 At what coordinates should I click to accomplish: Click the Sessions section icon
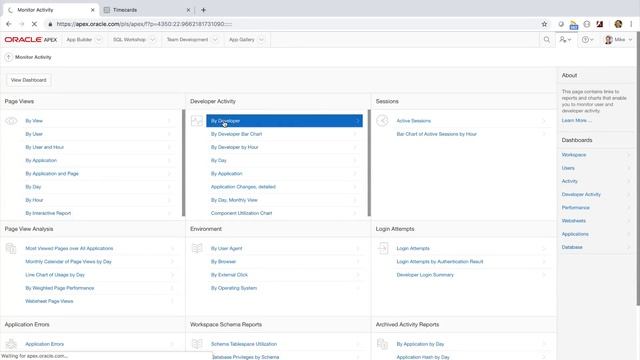coord(382,120)
